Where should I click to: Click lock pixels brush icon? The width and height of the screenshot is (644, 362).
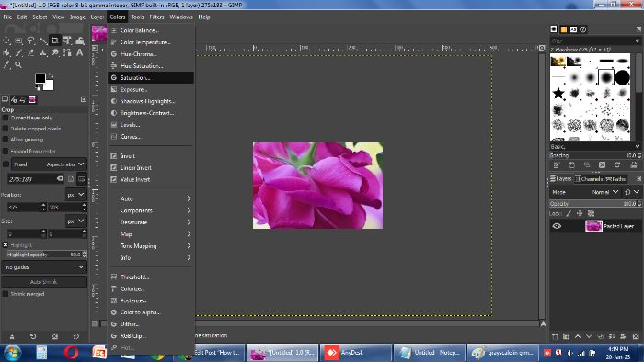click(x=569, y=213)
